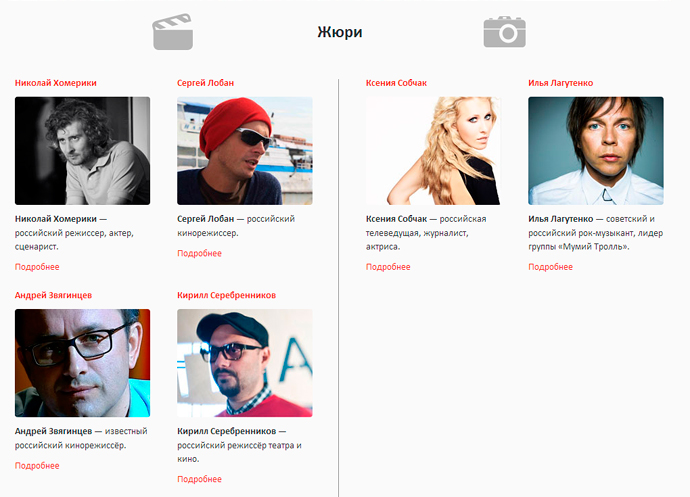Click the Илья Лагутенко photo
Screen dimensions: 690x497
pos(595,151)
